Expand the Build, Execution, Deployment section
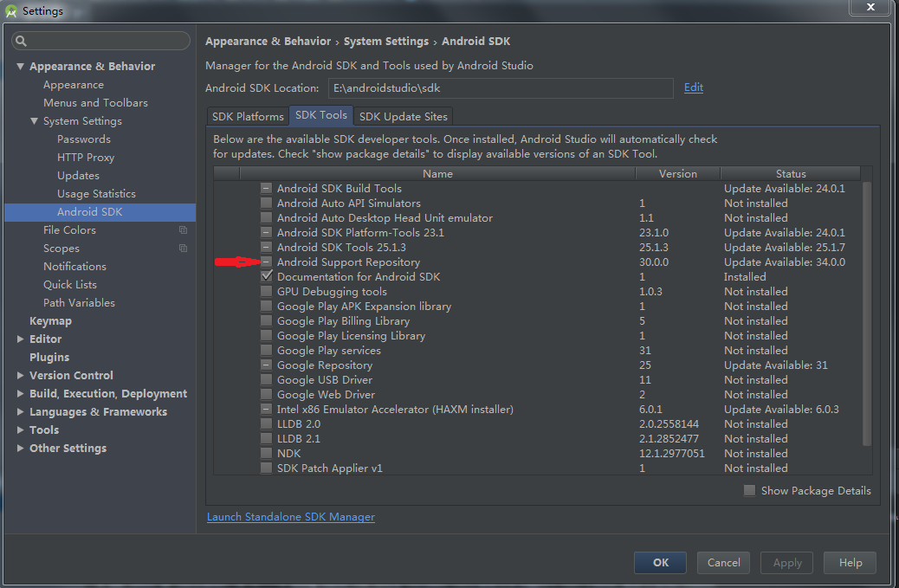Viewport: 899px width, 588px height. (21, 394)
